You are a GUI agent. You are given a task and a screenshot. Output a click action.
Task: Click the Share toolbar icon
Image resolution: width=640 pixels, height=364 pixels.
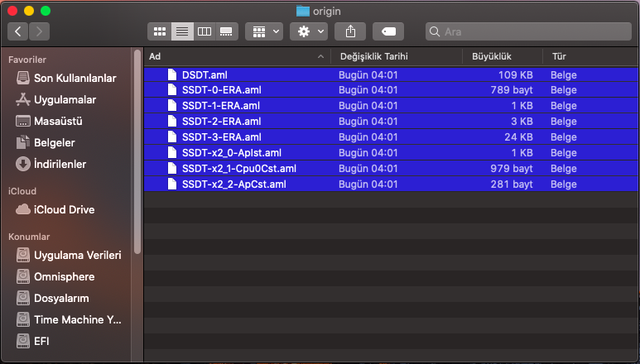coord(351,31)
